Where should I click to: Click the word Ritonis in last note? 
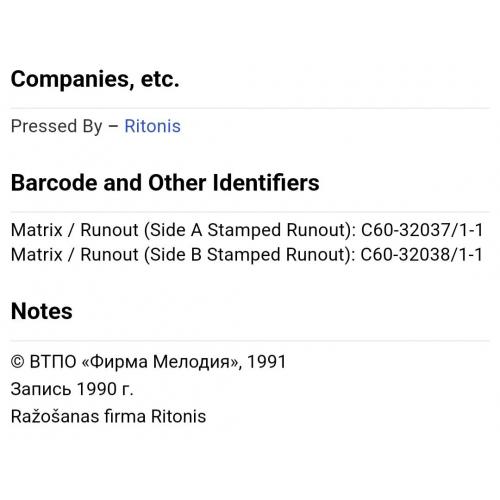click(178, 416)
